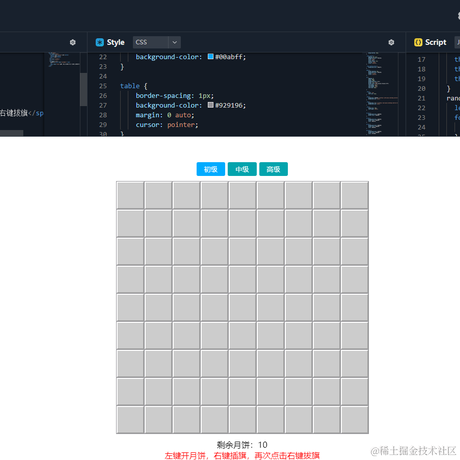This screenshot has height=460, width=460.
Task: Click the chevron arrow of the CSS dropdown
Action: point(174,42)
